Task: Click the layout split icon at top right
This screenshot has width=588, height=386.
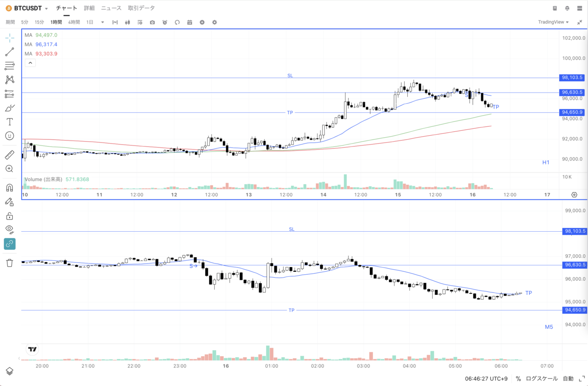Action: tap(580, 8)
